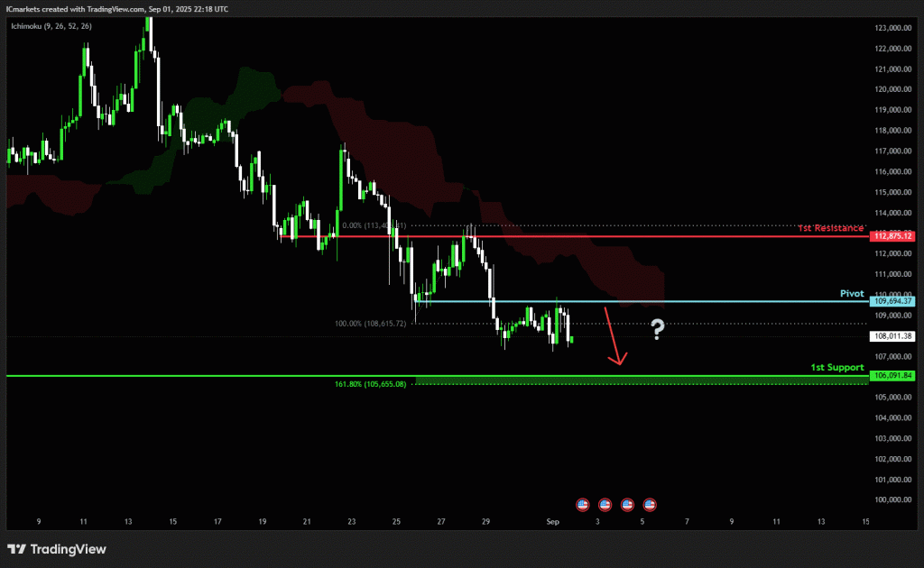
Task: Click the 105,000.00 price axis label
Action: [x=892, y=398]
